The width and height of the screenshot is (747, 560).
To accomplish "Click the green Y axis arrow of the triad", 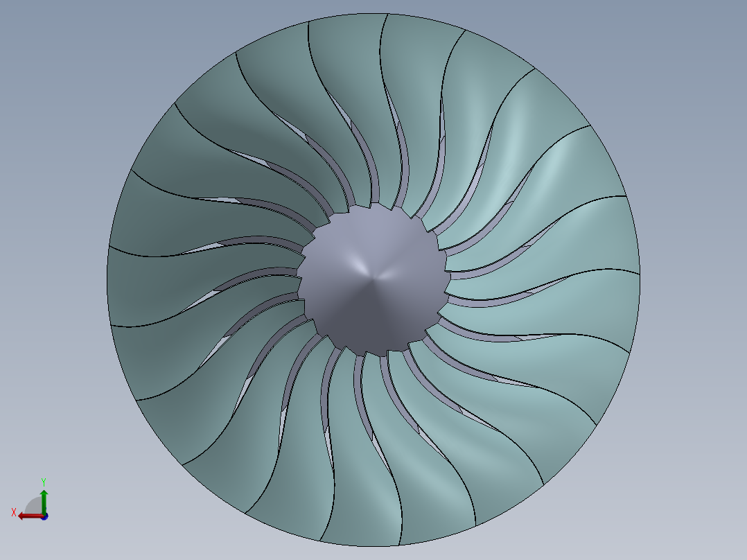I will point(44,501).
